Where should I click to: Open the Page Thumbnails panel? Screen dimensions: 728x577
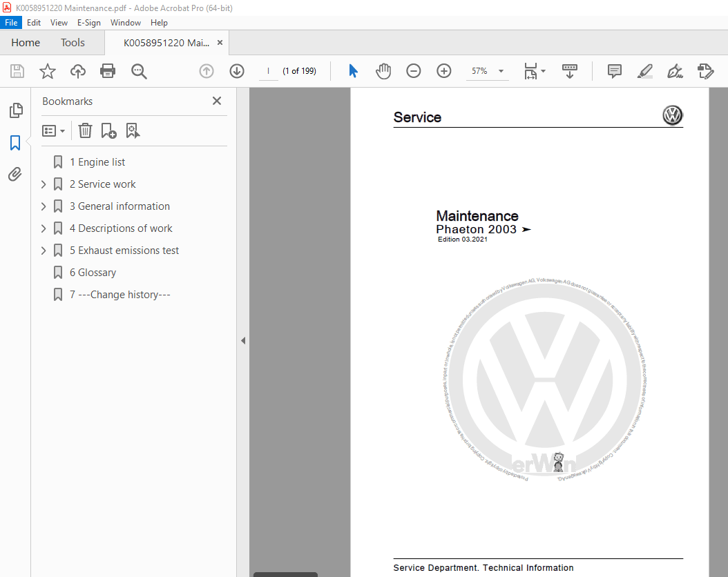click(15, 110)
